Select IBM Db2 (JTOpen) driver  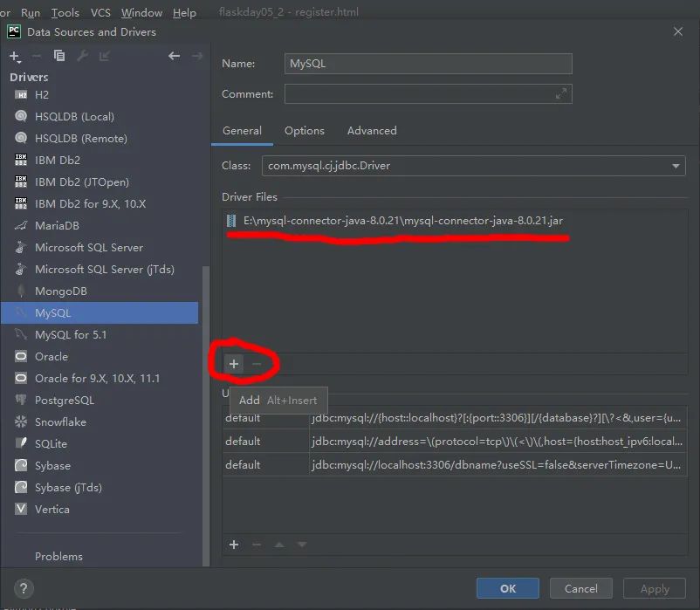pyautogui.click(x=100, y=182)
